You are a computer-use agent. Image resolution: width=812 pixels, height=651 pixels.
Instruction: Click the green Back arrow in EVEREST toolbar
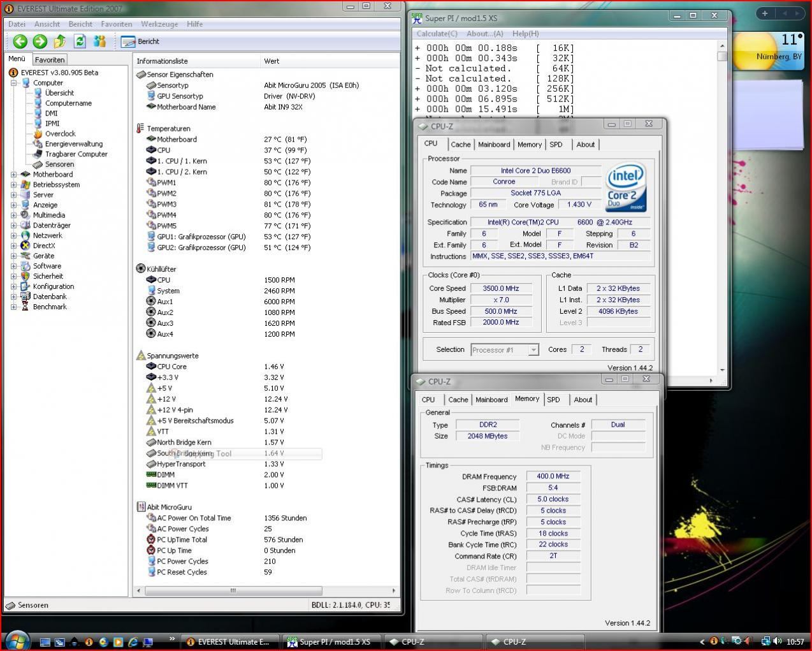pyautogui.click(x=20, y=41)
